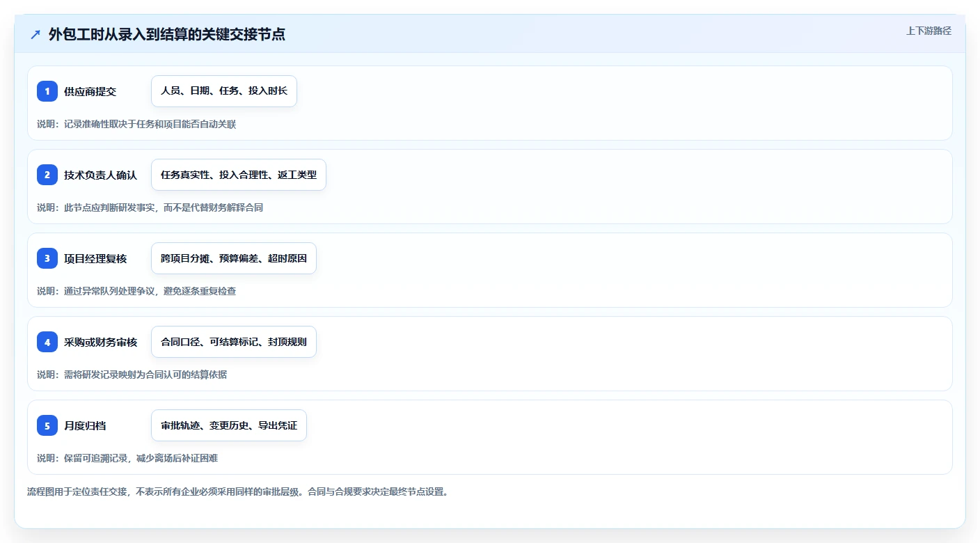This screenshot has height=543, width=980.
Task: Click the note 需将研发记录映射为合同认可的结算依据
Action: [132, 375]
